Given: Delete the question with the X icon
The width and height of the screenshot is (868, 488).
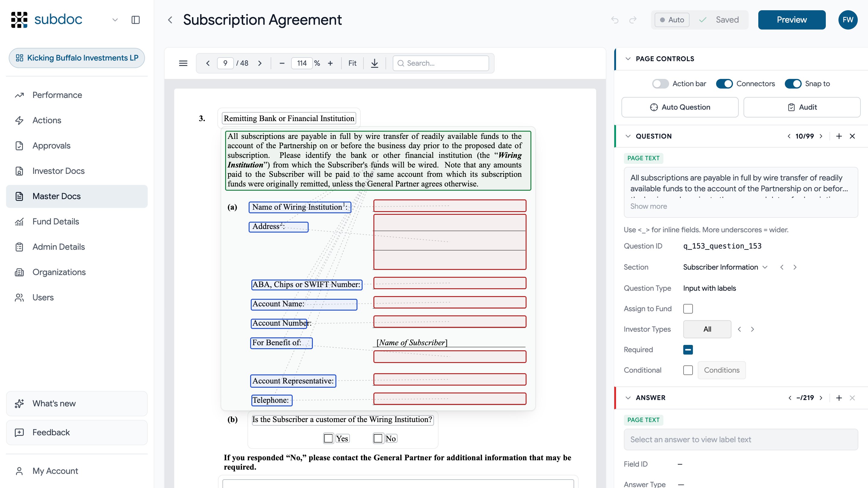Looking at the screenshot, I should [x=852, y=136].
